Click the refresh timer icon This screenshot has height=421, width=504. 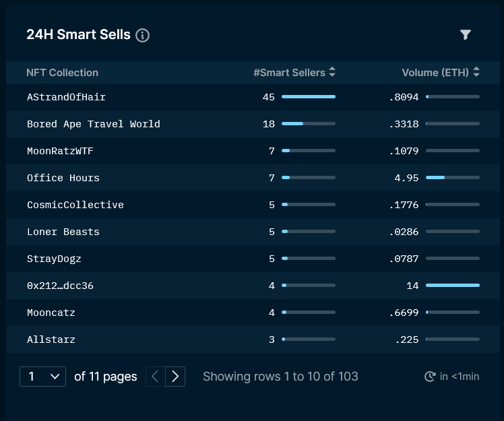click(430, 377)
